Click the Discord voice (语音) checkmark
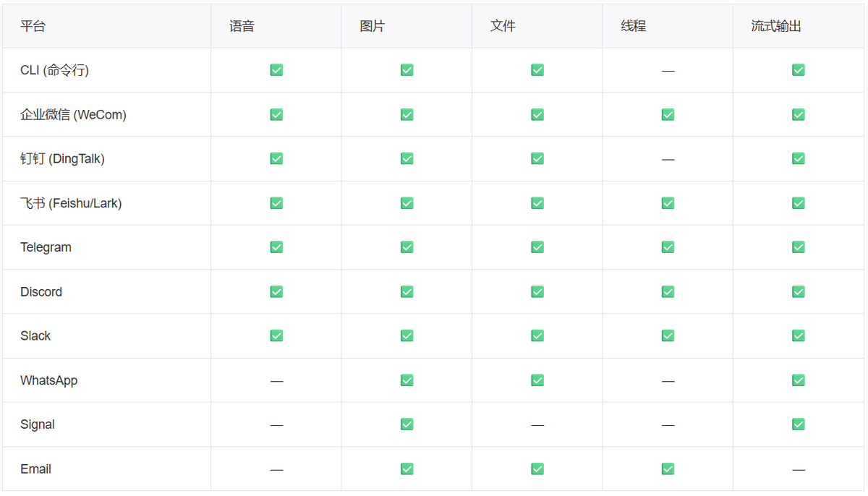The height and width of the screenshot is (496, 868). tap(276, 291)
